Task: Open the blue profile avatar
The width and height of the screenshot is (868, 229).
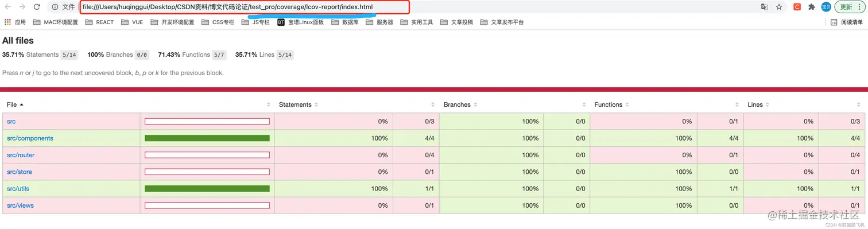Action: click(x=826, y=7)
